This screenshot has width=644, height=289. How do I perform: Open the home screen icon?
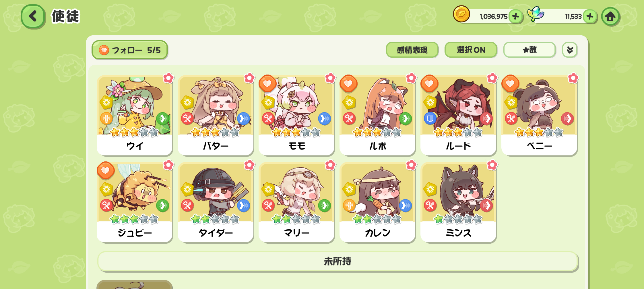coord(610,17)
